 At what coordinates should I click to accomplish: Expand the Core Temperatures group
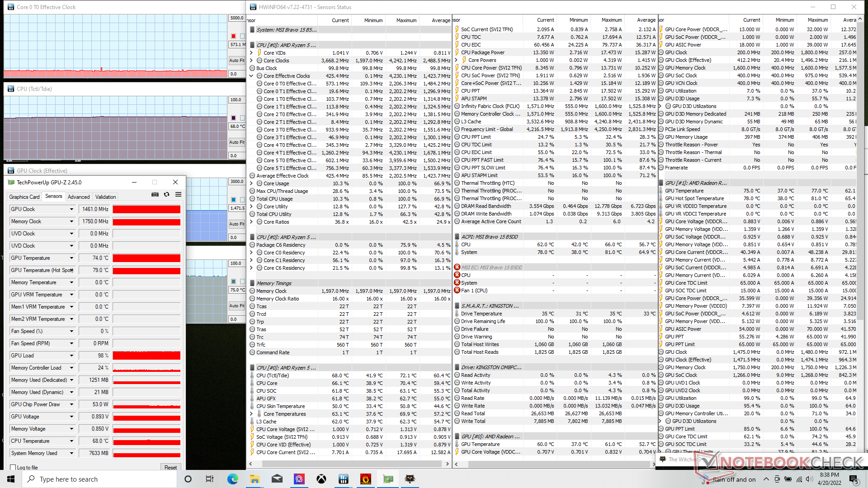[x=251, y=414]
